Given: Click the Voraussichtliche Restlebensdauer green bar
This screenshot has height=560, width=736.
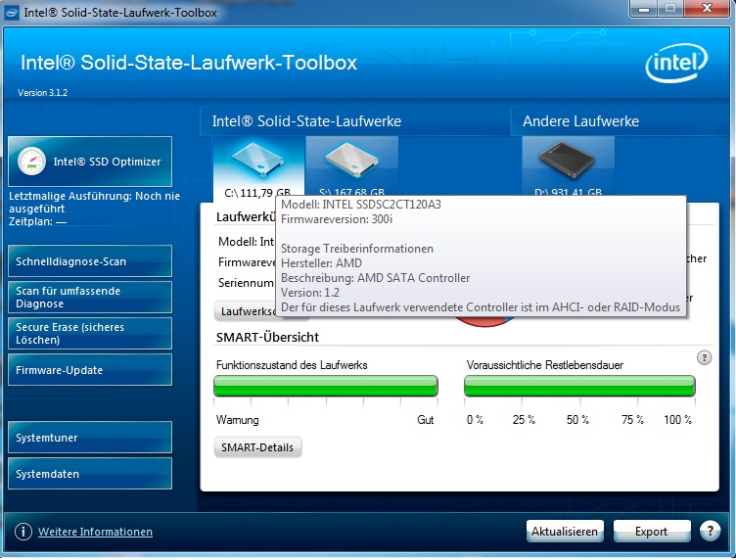Looking at the screenshot, I should (579, 386).
